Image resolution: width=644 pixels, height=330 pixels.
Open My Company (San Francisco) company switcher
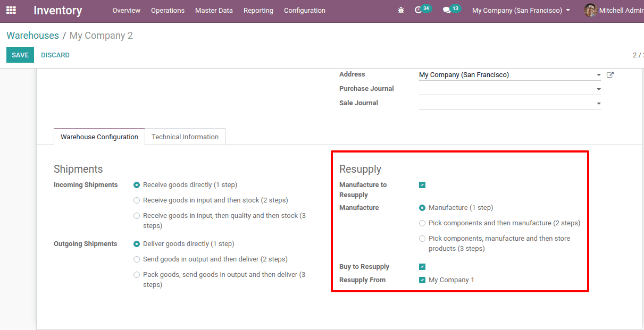coord(521,10)
